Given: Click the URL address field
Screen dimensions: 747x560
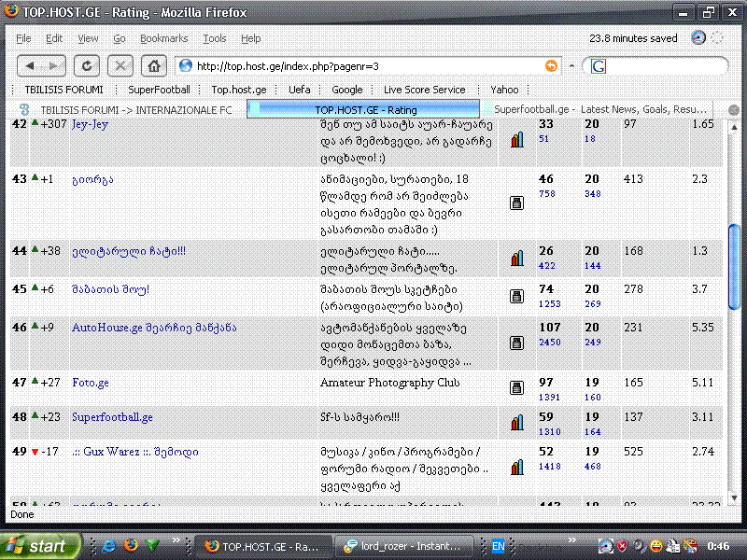Looking at the screenshot, I should pos(364,66).
